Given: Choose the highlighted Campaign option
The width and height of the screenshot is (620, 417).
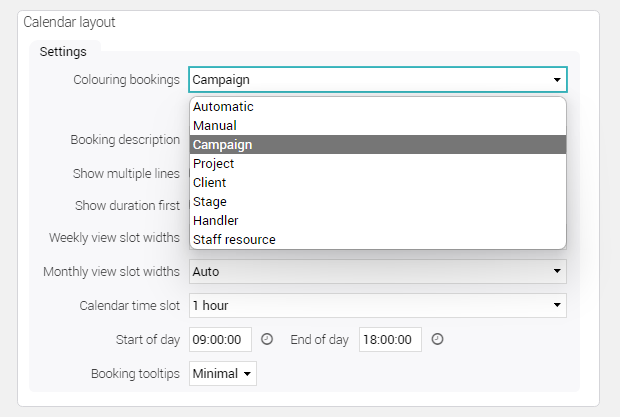Looking at the screenshot, I should click(378, 145).
